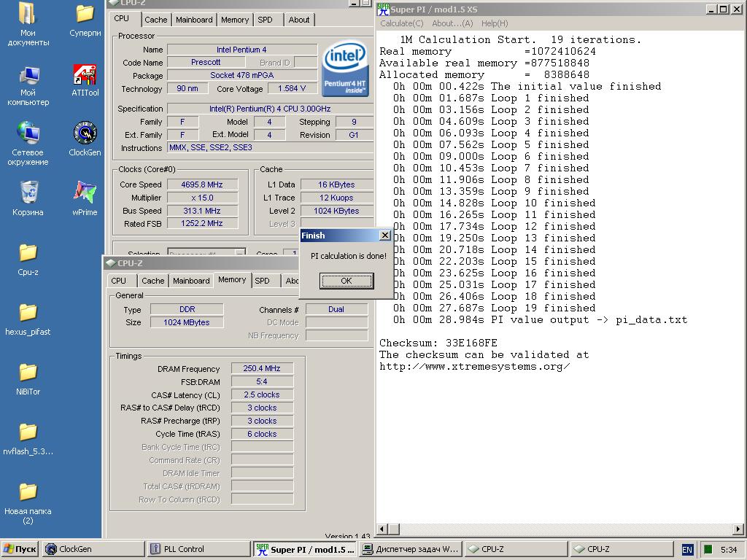Open the Memory tab in upper CPU-Z
This screenshot has width=747, height=560.
click(x=234, y=20)
